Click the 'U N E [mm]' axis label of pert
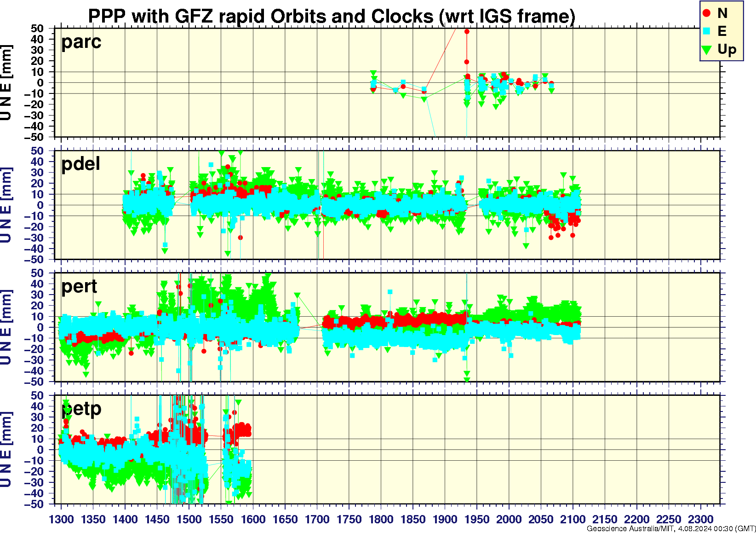 (6, 328)
